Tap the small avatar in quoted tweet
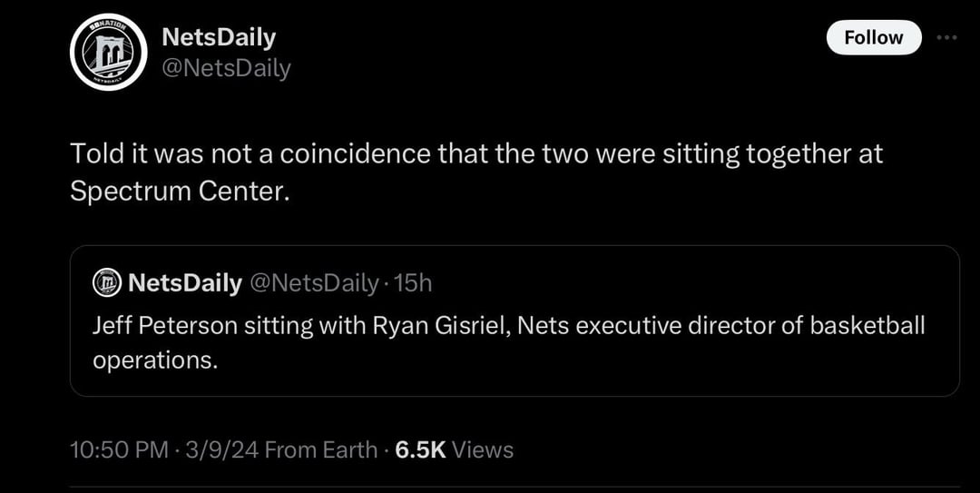The height and width of the screenshot is (493, 980). [x=107, y=283]
